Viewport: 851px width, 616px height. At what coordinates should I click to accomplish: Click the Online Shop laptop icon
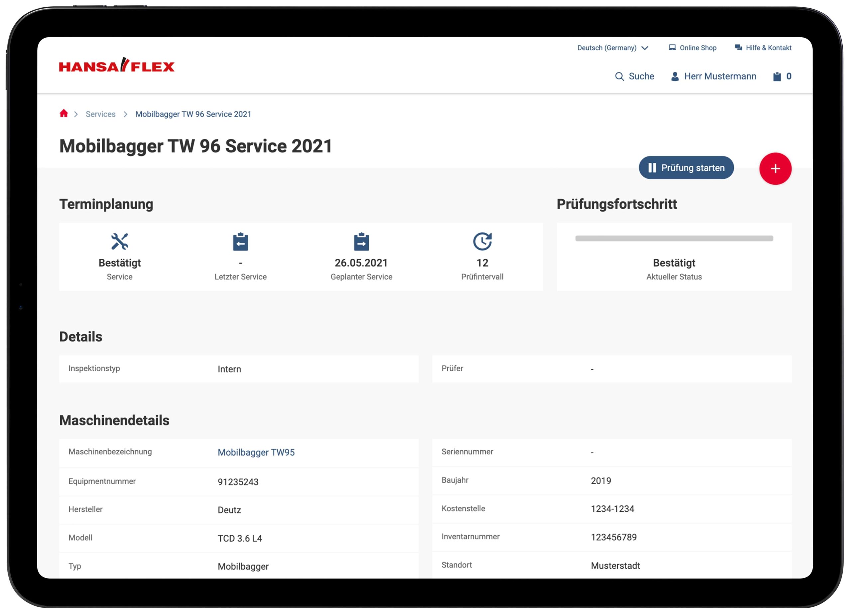click(x=672, y=47)
